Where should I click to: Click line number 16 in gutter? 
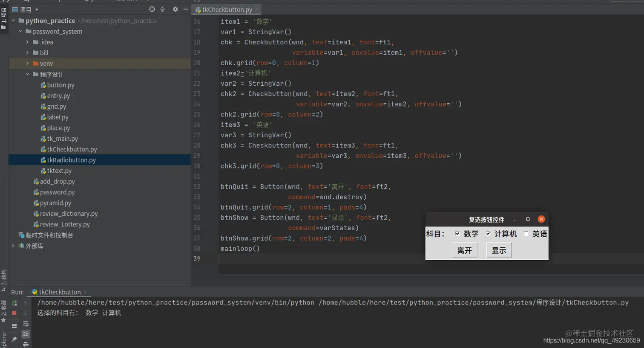(x=197, y=21)
